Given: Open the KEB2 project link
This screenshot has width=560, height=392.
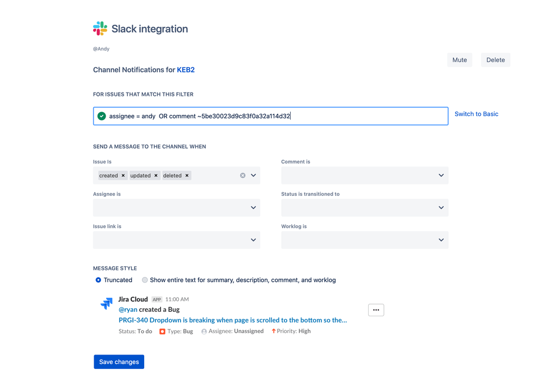Looking at the screenshot, I should tap(186, 70).
